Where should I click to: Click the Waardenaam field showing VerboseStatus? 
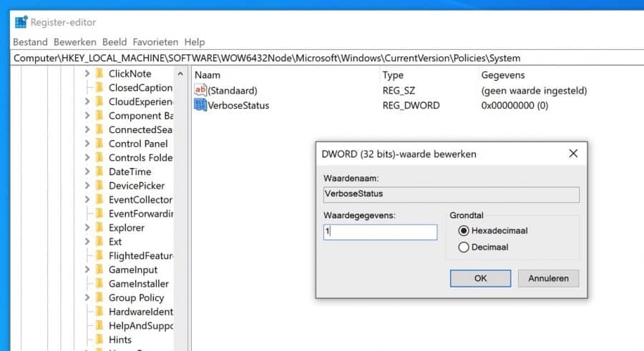point(452,194)
